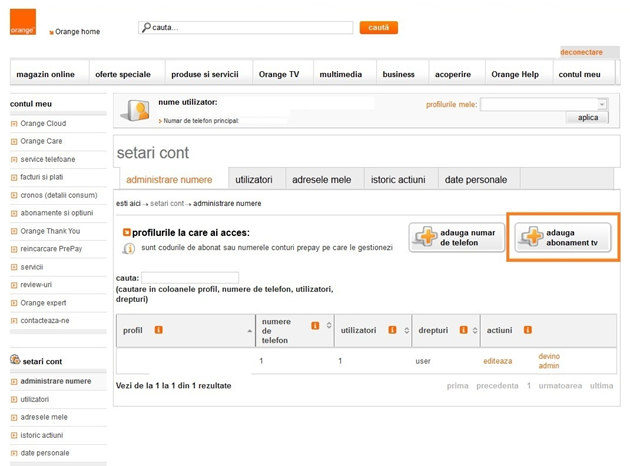This screenshot has width=630, height=466.
Task: Go to ultima page
Action: coord(601,386)
